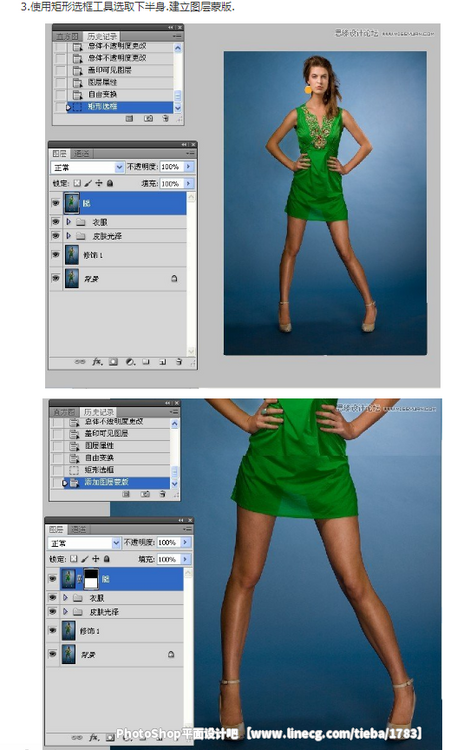The image size is (470, 750).
Task: Open the History panel menu in the first image
Action: pos(177,36)
